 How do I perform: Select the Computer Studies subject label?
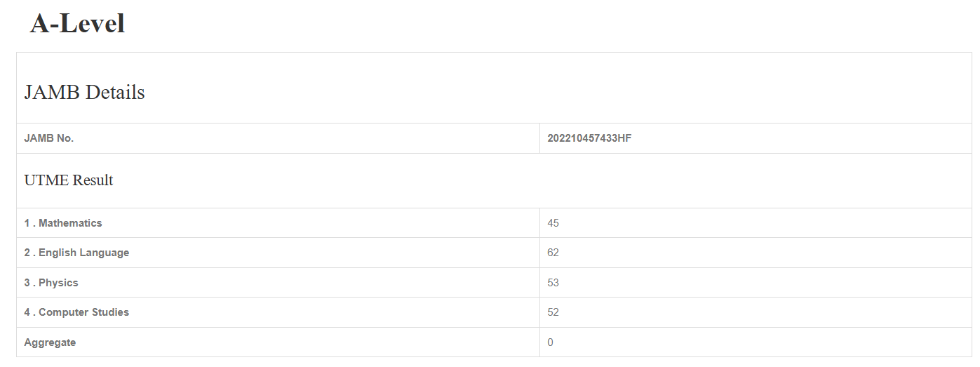pos(83,312)
